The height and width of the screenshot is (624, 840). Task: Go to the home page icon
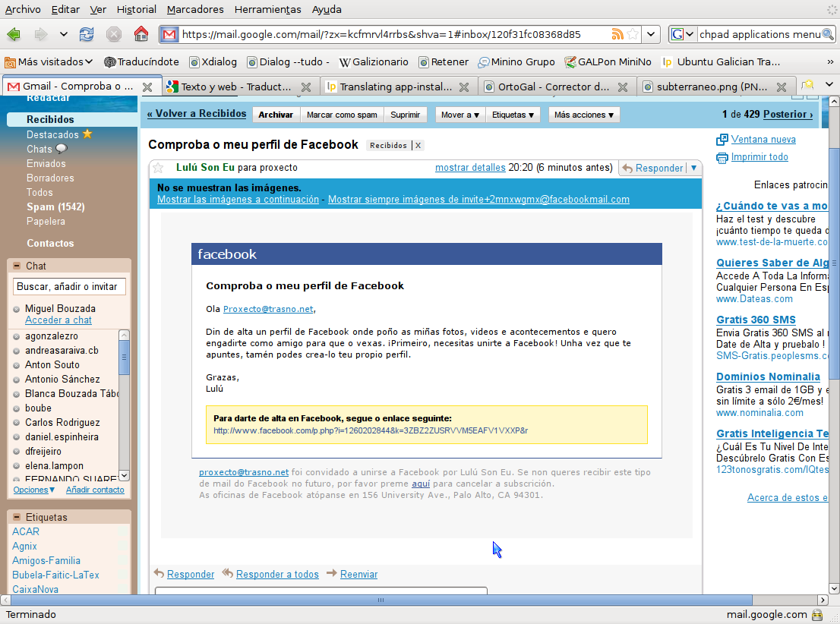pyautogui.click(x=141, y=34)
